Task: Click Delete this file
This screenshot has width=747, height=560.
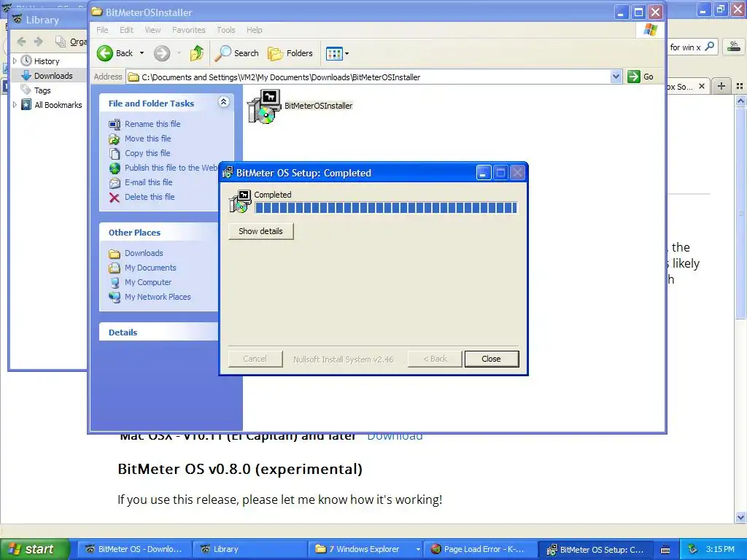Action: pos(150,197)
